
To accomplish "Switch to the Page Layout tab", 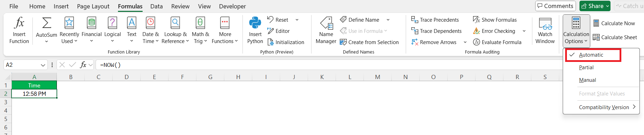I will pyautogui.click(x=93, y=6).
